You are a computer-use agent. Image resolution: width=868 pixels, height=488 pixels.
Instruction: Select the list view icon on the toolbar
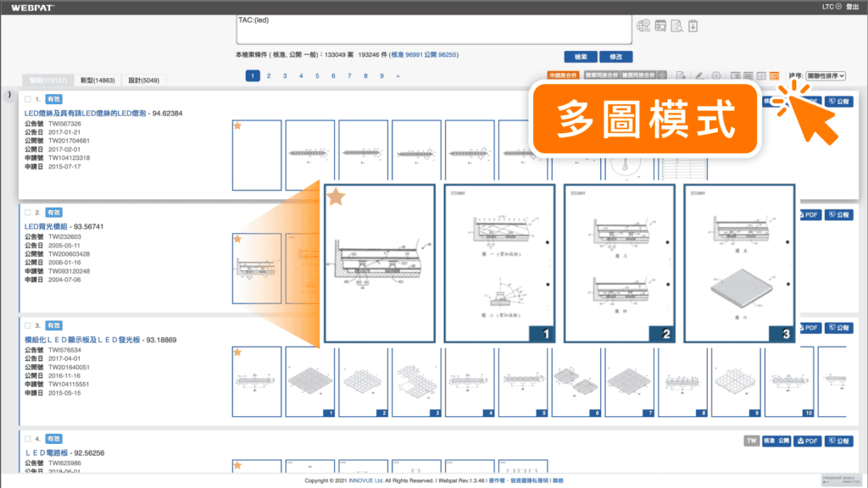tap(736, 75)
